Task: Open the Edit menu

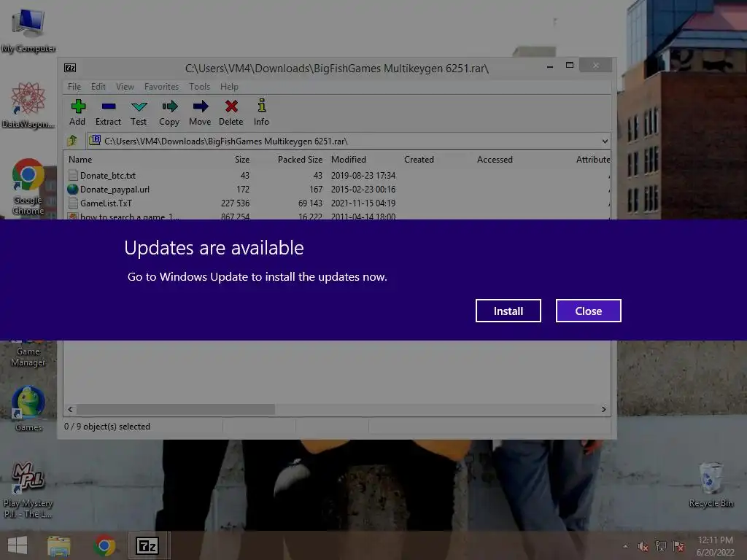Action: tap(98, 87)
